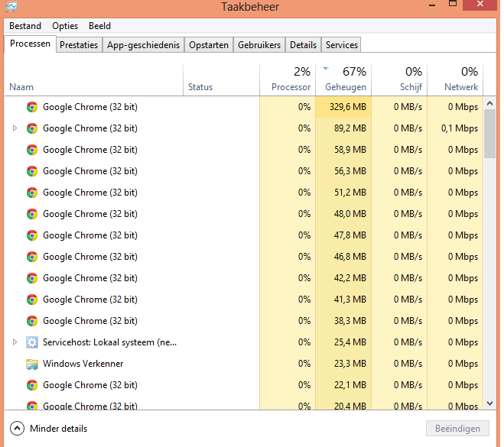This screenshot has height=447, width=504.
Task: Click the Chrome icon of the 329,6 MB process
Action: point(32,107)
